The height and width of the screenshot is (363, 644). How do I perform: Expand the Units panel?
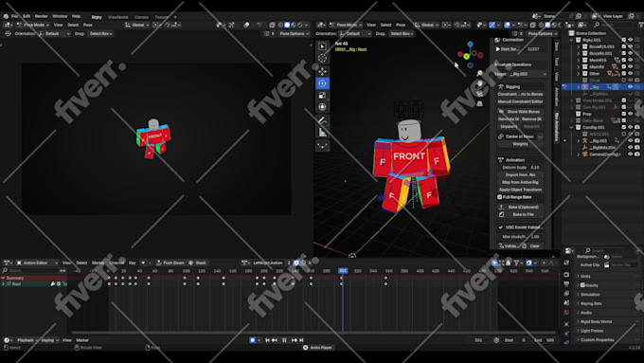click(x=578, y=276)
